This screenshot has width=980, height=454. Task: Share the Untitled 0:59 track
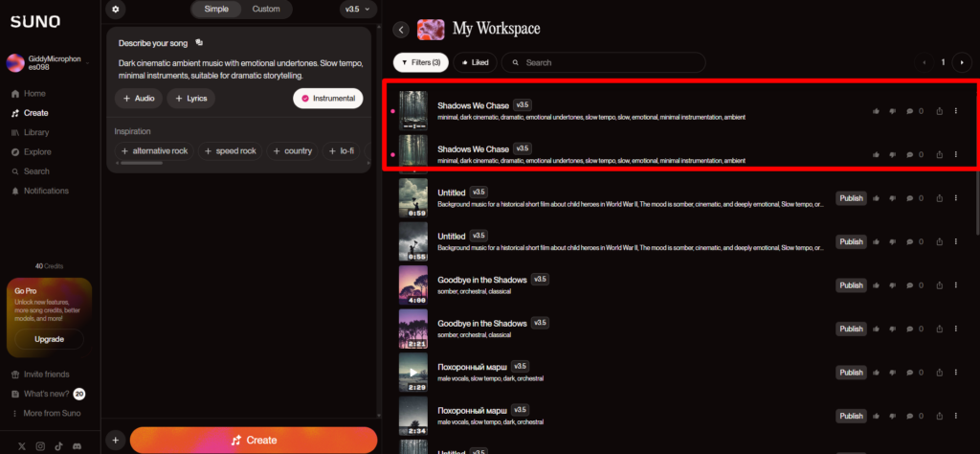pyautogui.click(x=939, y=198)
